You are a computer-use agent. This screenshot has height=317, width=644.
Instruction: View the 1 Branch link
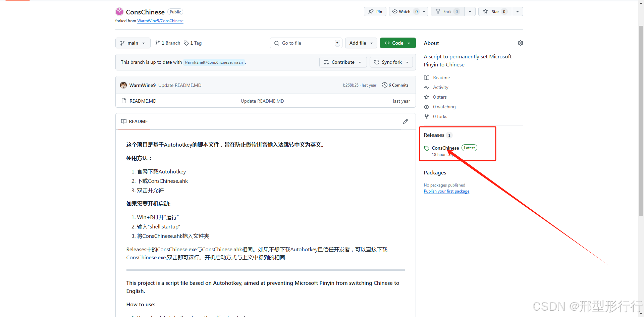[x=168, y=43]
